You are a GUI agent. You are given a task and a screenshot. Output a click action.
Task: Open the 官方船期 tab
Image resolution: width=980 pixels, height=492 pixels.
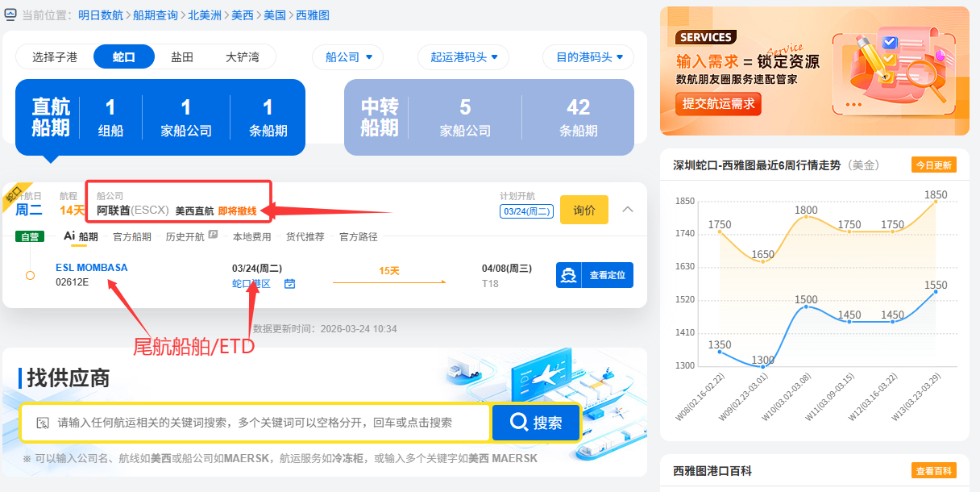[131, 237]
